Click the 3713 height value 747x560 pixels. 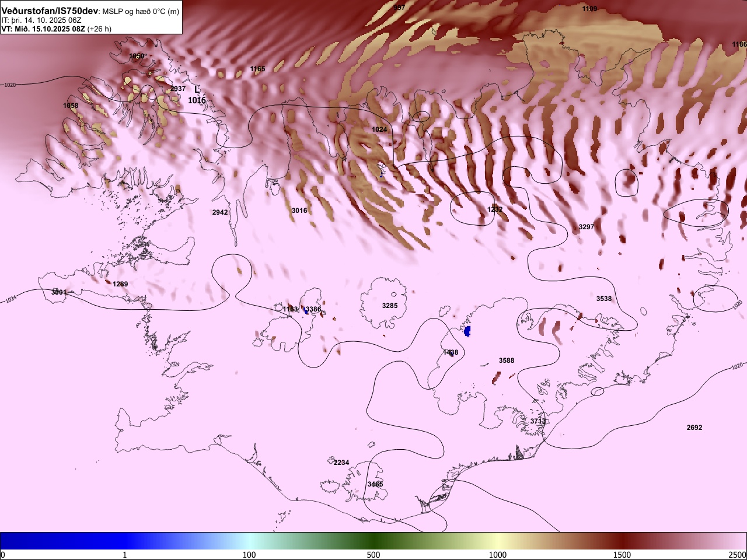click(538, 421)
